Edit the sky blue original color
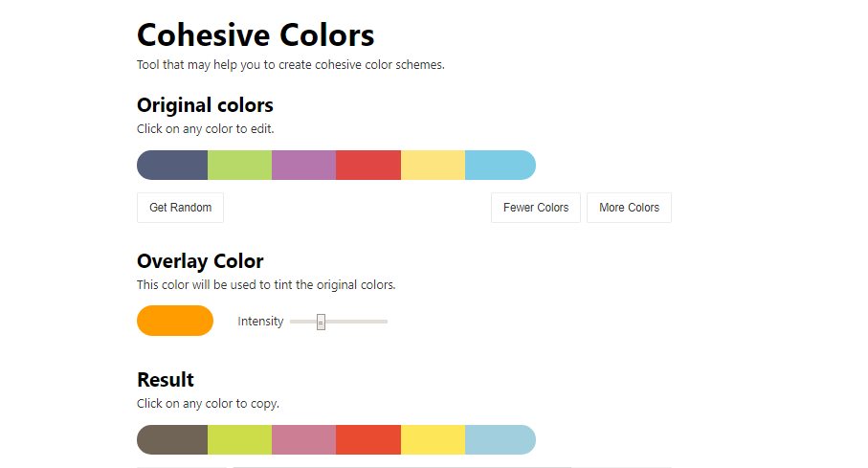Viewport: 868px width, 468px height. point(500,165)
